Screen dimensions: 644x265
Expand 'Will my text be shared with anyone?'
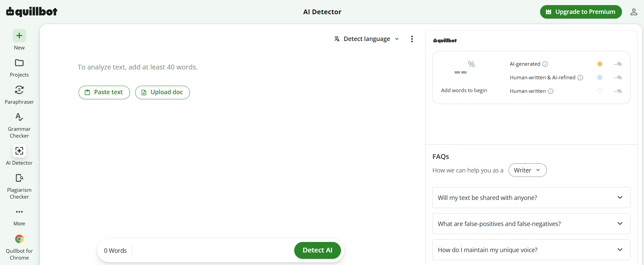pos(531,198)
